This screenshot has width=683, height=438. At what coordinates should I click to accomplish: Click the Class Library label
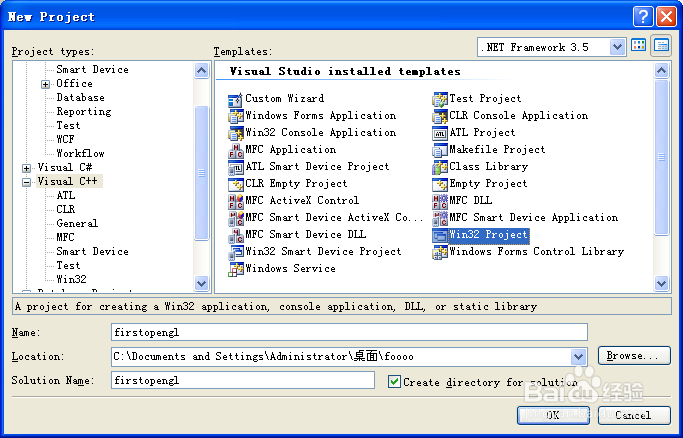(488, 166)
